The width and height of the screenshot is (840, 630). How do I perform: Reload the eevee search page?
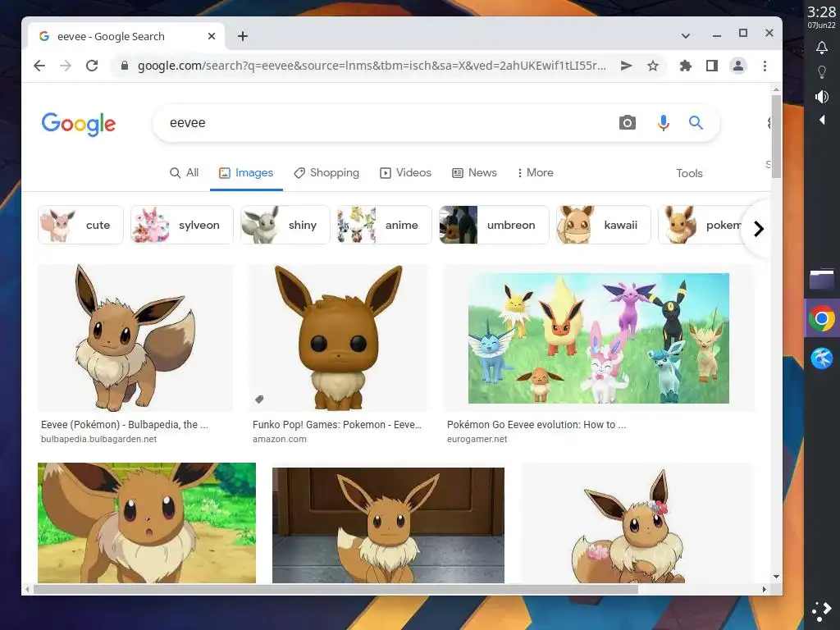click(x=92, y=66)
